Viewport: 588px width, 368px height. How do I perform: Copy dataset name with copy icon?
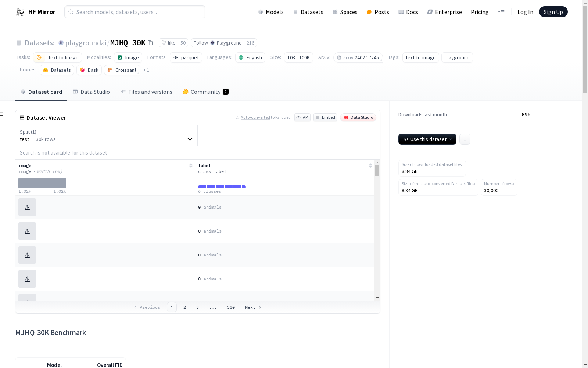tap(150, 43)
